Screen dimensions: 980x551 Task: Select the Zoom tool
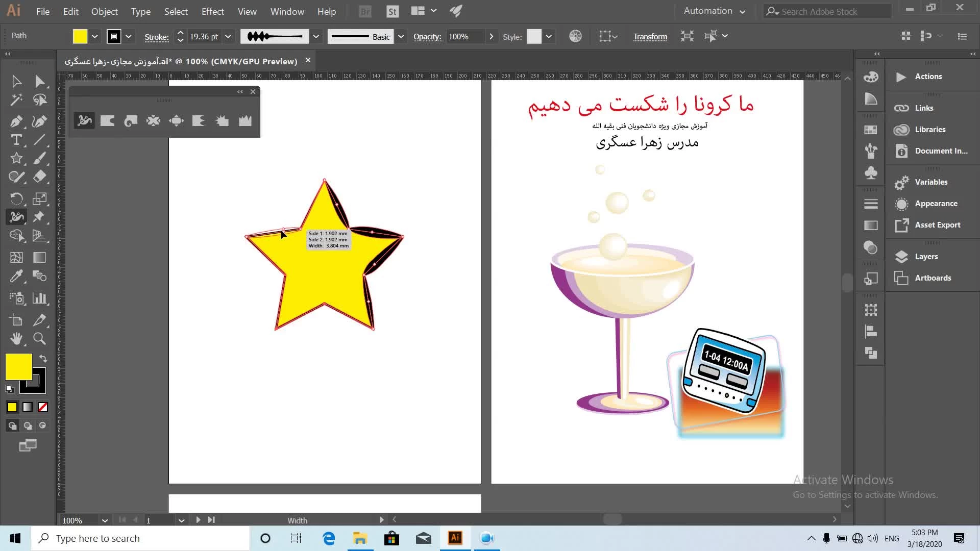point(39,339)
